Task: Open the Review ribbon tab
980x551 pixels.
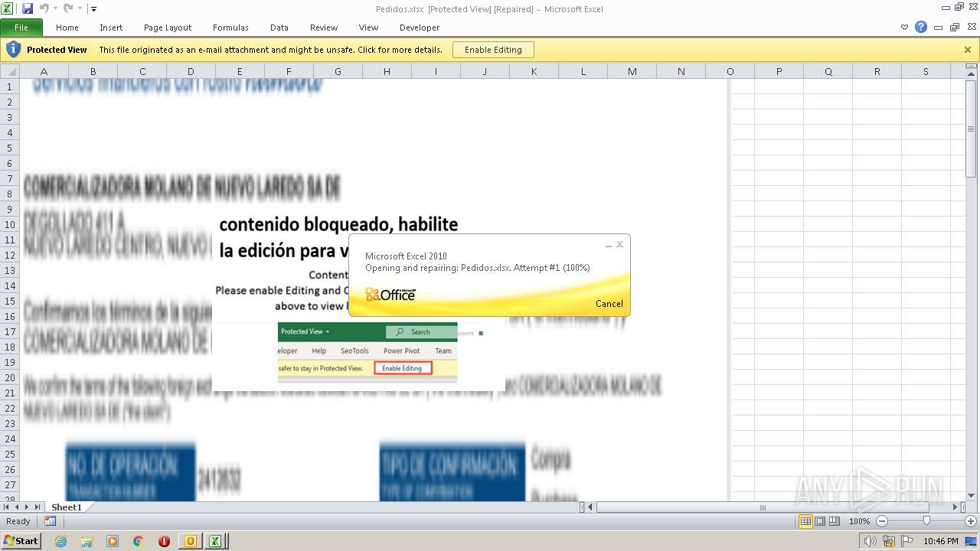Action: click(324, 28)
